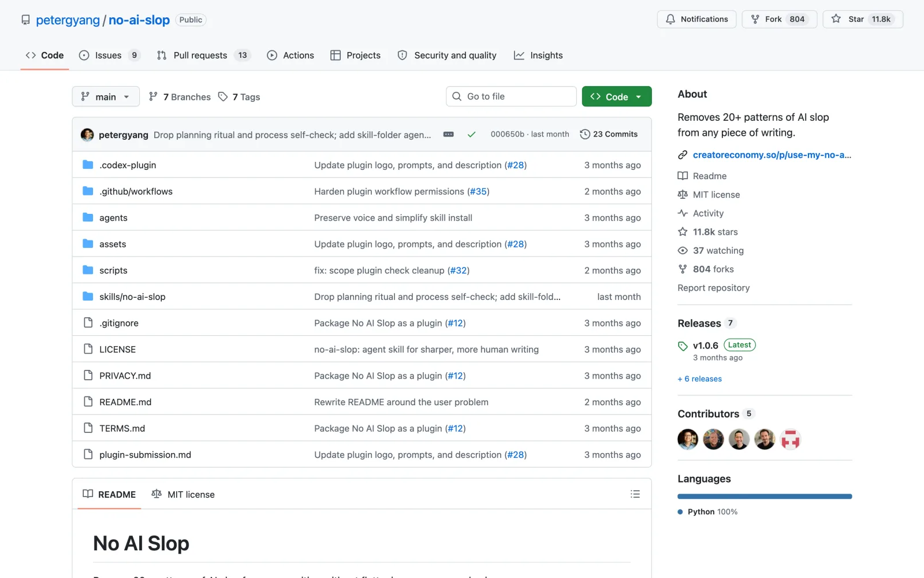Image resolution: width=924 pixels, height=578 pixels.
Task: Click the v1.0.6 release tag icon
Action: tap(683, 346)
